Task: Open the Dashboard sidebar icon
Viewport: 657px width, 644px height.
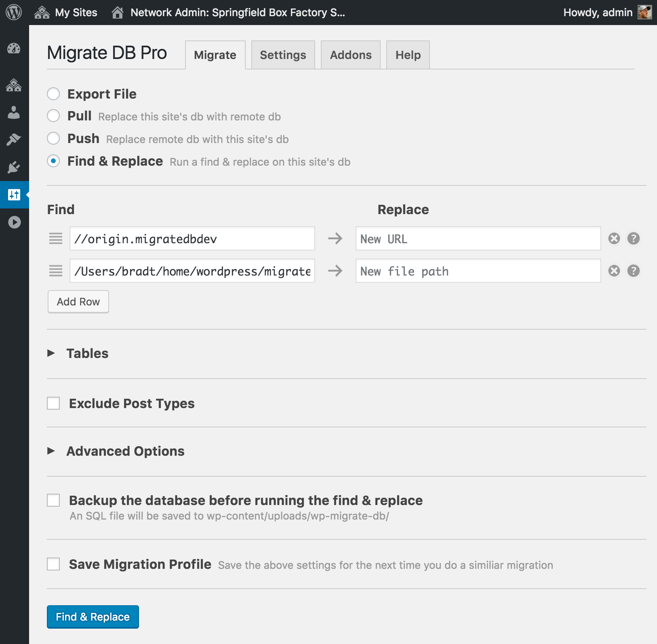Action: pyautogui.click(x=14, y=48)
